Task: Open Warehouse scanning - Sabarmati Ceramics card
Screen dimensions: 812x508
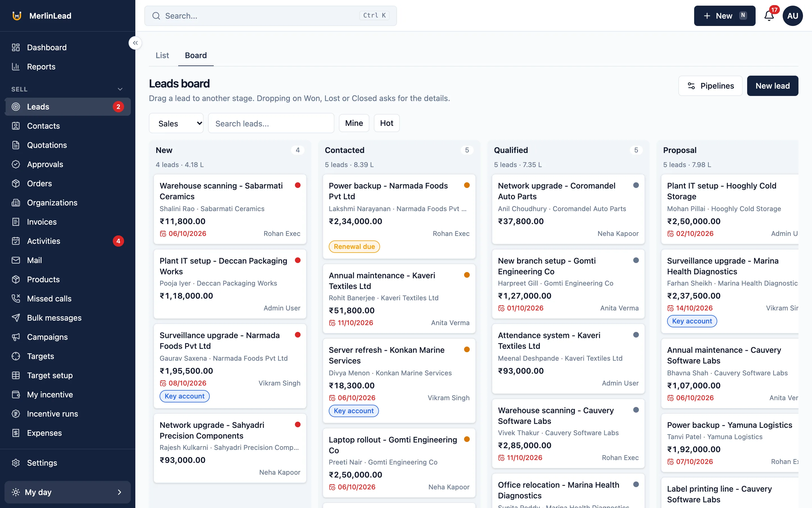Action: pos(230,209)
